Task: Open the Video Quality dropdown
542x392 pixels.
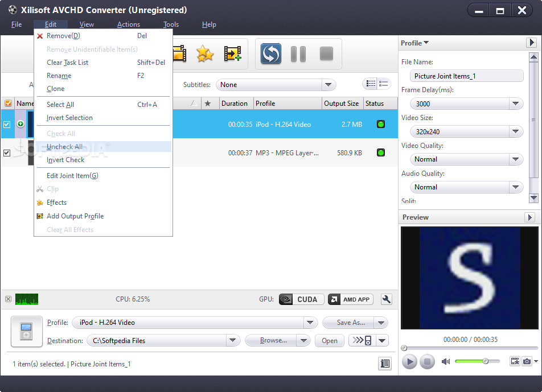Action: 515,159
